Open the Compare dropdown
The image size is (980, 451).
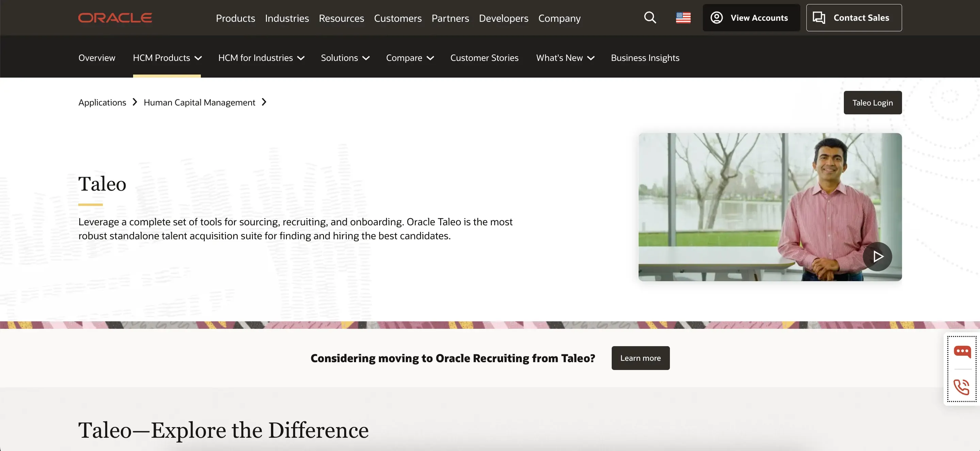(409, 58)
